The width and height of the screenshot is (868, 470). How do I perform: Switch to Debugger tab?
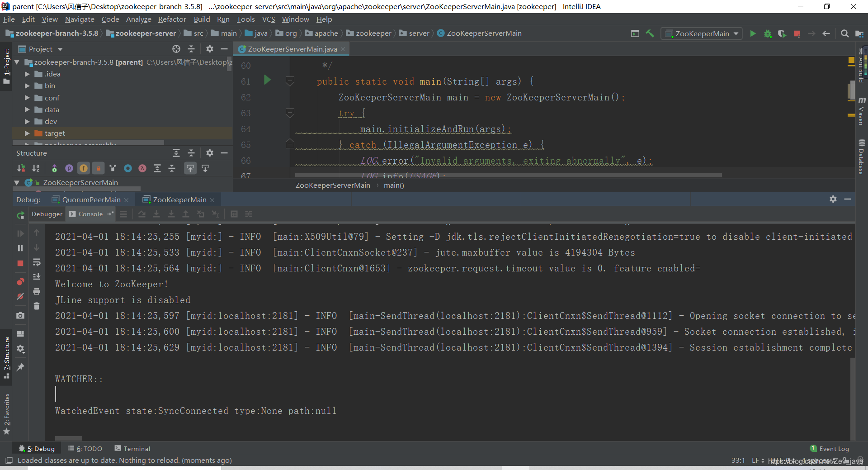(47, 214)
